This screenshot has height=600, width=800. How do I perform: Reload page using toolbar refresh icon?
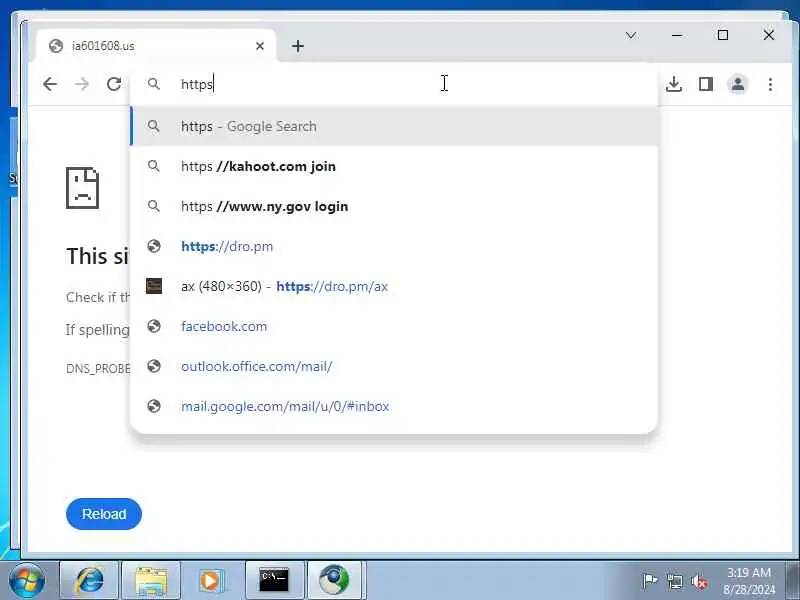coord(114,84)
